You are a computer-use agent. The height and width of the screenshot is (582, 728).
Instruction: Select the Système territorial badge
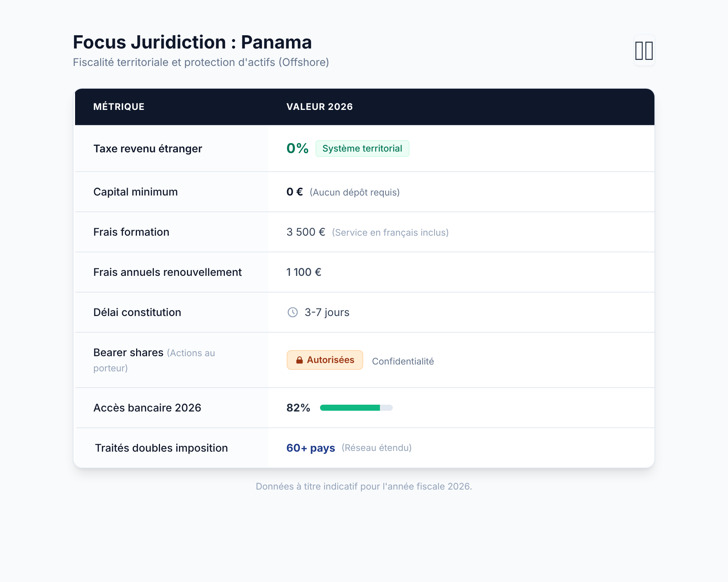(x=362, y=149)
